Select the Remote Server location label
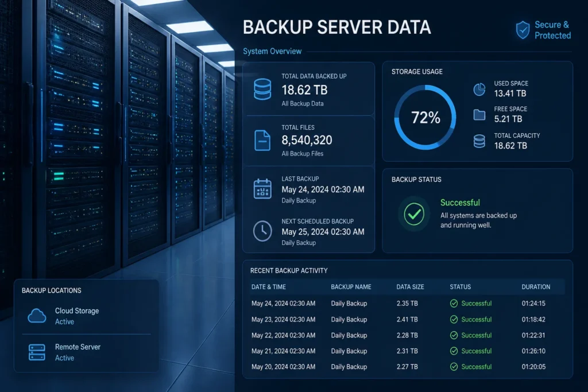Viewport: 588px width, 392px height. click(78, 347)
